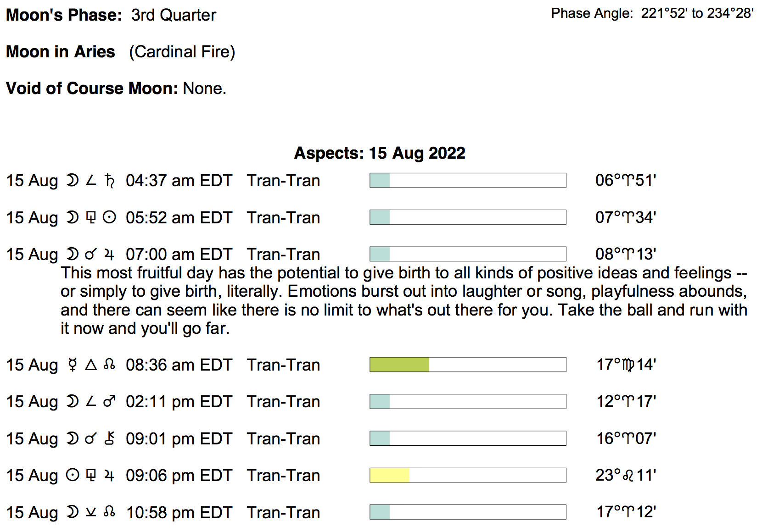This screenshot has height=532, width=762.
Task: Click the yellow strength bar at 09:06 pm
Action: click(x=389, y=475)
